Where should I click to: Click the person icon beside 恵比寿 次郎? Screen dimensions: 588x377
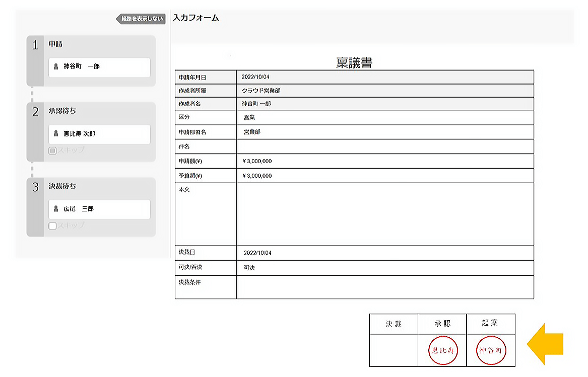coord(56,134)
